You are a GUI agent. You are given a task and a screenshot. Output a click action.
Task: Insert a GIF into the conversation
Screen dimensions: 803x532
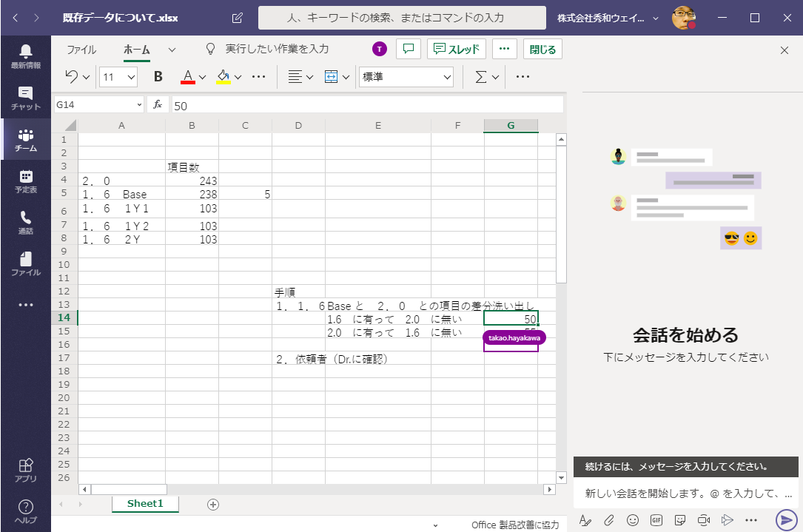pos(656,520)
